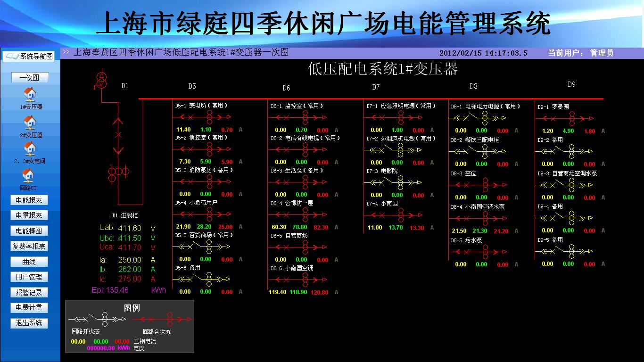Viewport: 644px width, 362px height.
Task: Click the 1#变压器 house icon
Action: pos(29,94)
